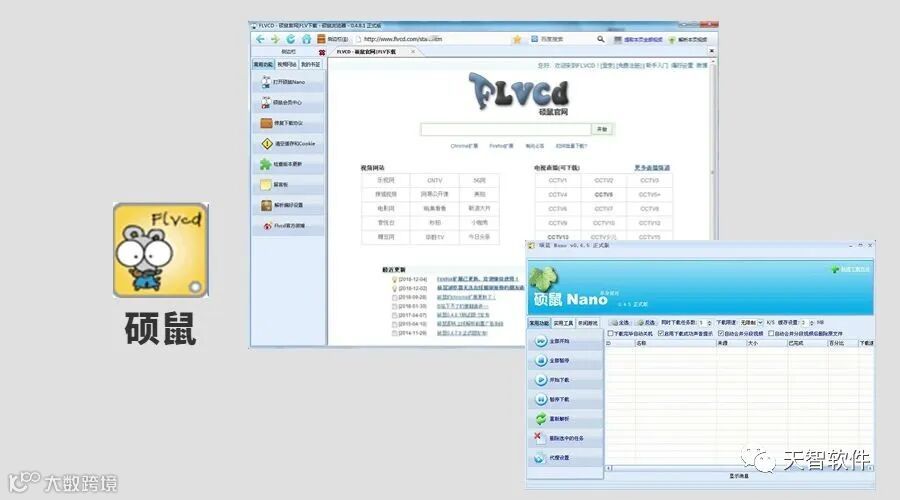900x500 pixels.
Task: Select 常用功能 tab in Nano window
Action: (x=539, y=323)
